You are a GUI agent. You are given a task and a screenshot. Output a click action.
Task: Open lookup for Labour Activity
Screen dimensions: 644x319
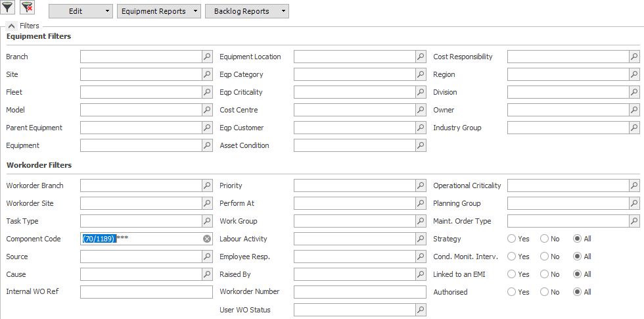[x=421, y=238]
